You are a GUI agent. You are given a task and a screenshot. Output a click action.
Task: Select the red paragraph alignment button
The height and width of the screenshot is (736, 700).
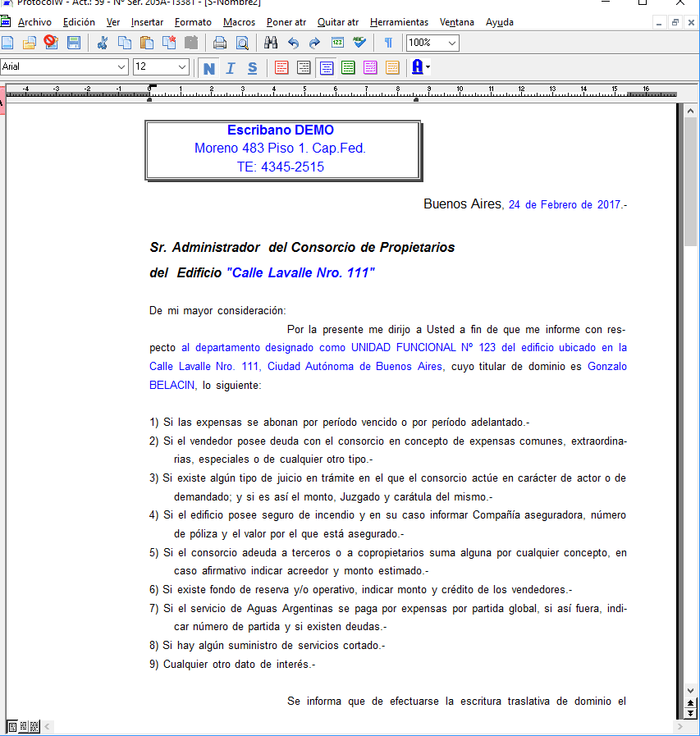click(x=281, y=68)
